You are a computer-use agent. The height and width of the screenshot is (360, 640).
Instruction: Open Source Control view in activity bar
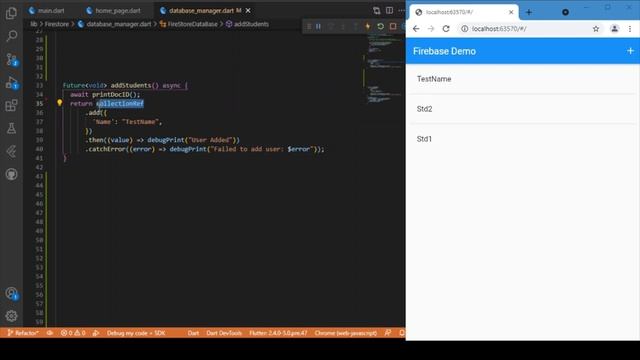[11, 60]
